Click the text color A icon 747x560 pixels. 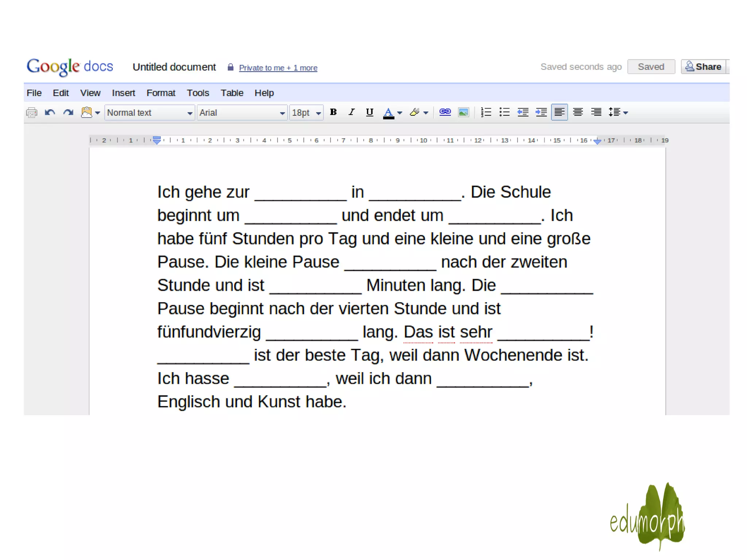[x=388, y=113]
